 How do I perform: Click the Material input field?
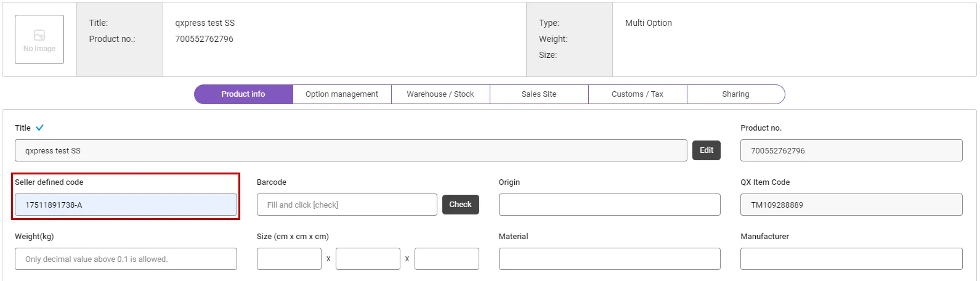click(609, 259)
